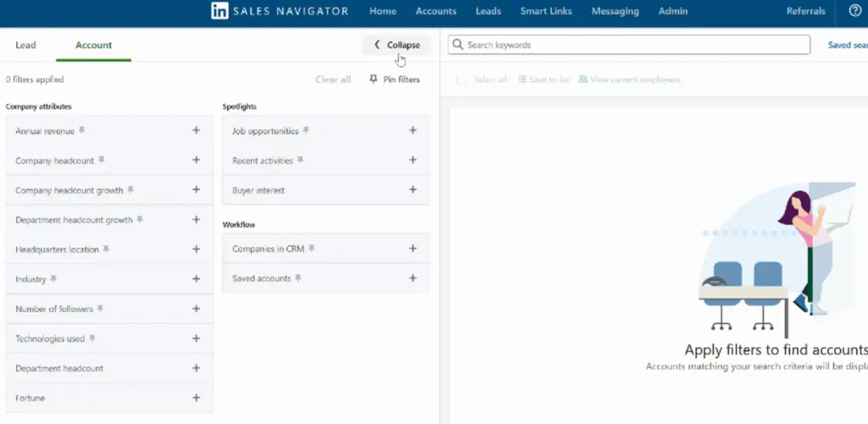Click pin icon next to Department headcount growth

click(x=140, y=220)
